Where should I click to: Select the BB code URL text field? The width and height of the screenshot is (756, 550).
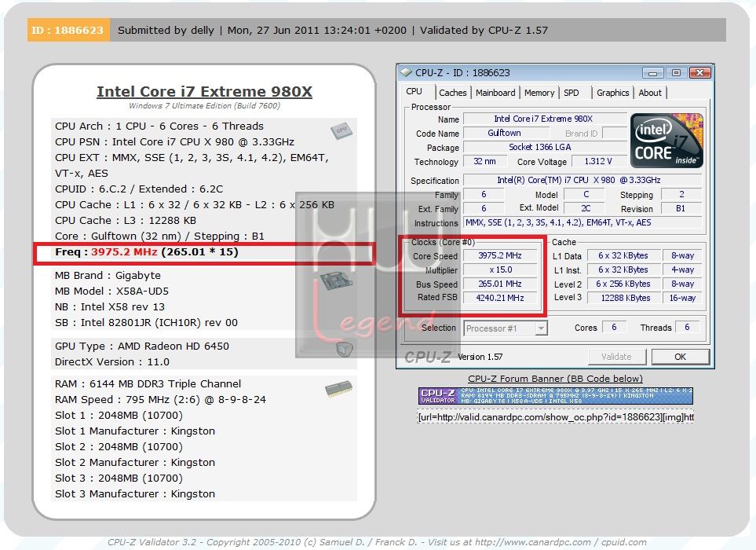click(556, 417)
